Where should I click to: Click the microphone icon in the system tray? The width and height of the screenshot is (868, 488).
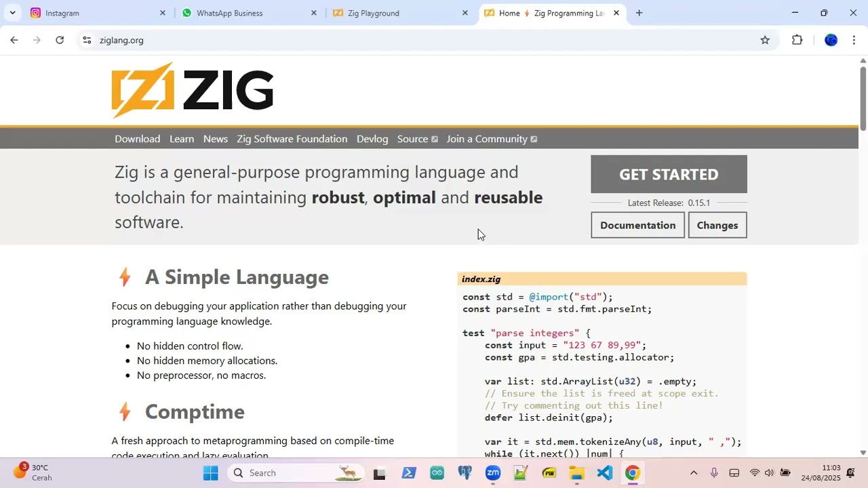[714, 472]
